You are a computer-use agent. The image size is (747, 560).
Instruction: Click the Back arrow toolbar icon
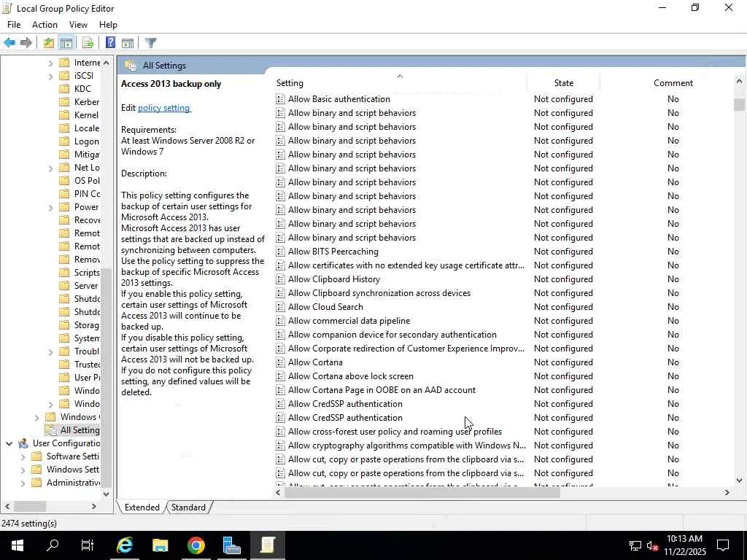tap(9, 43)
